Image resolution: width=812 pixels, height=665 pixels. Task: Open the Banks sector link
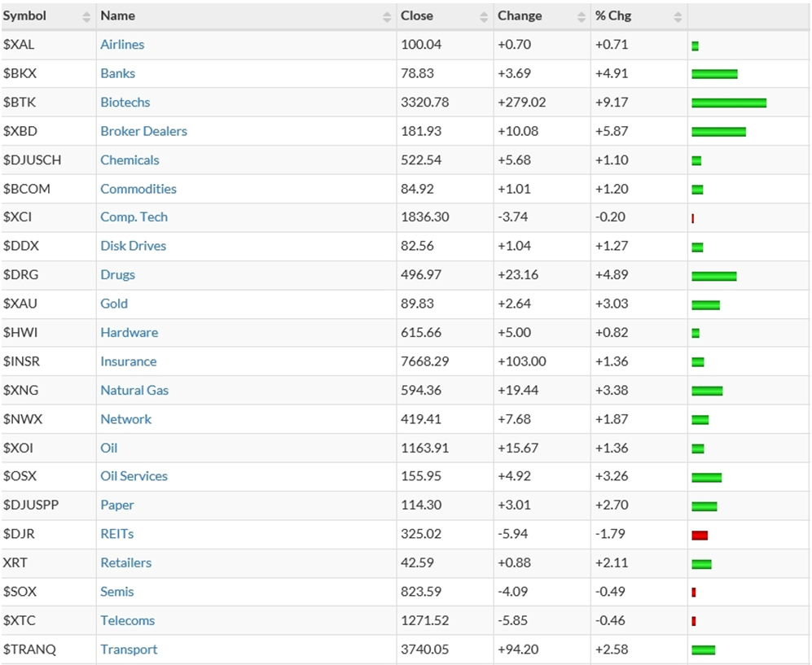click(118, 73)
